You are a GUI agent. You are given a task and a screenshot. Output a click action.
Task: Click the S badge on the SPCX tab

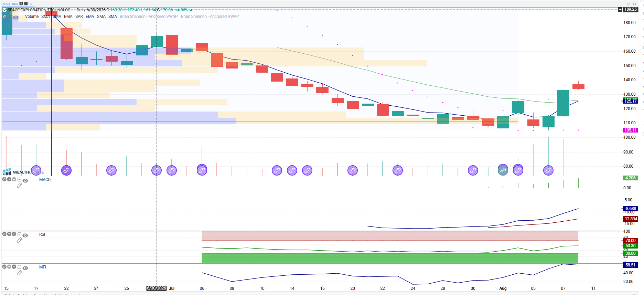click(x=21, y=4)
